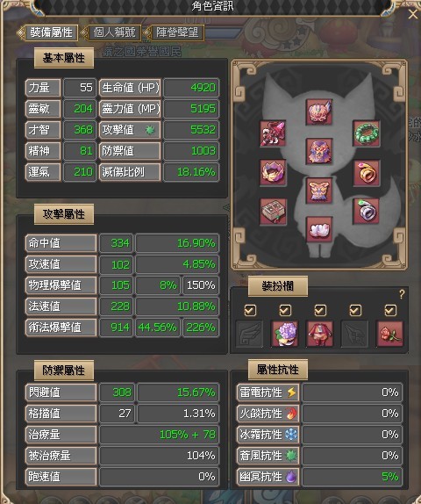Click the green jade necklace slot
This screenshot has height=504, width=421.
tap(366, 133)
